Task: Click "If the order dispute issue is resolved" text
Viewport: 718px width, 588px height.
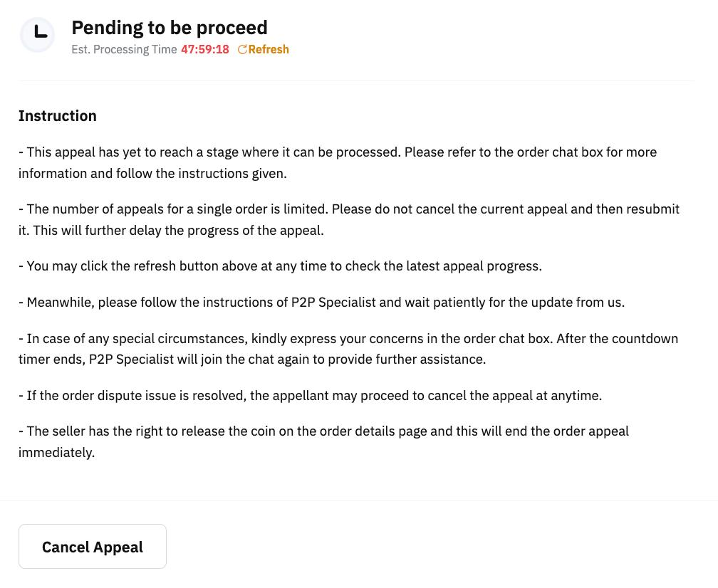Action: [135, 395]
